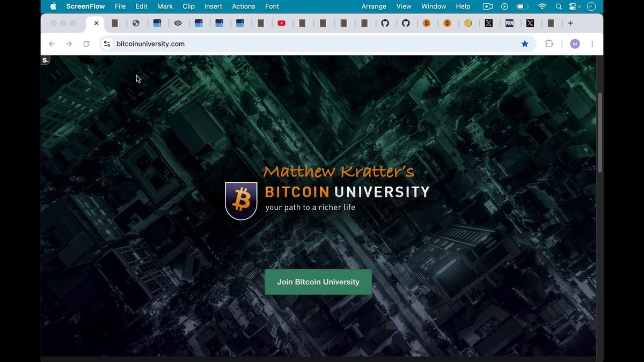Switch to the yellow coin tab

pos(468,23)
